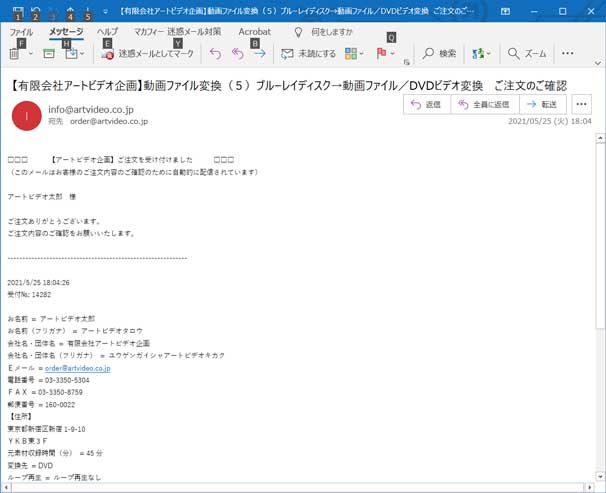Go to previous item with the up arrow

[70, 11]
